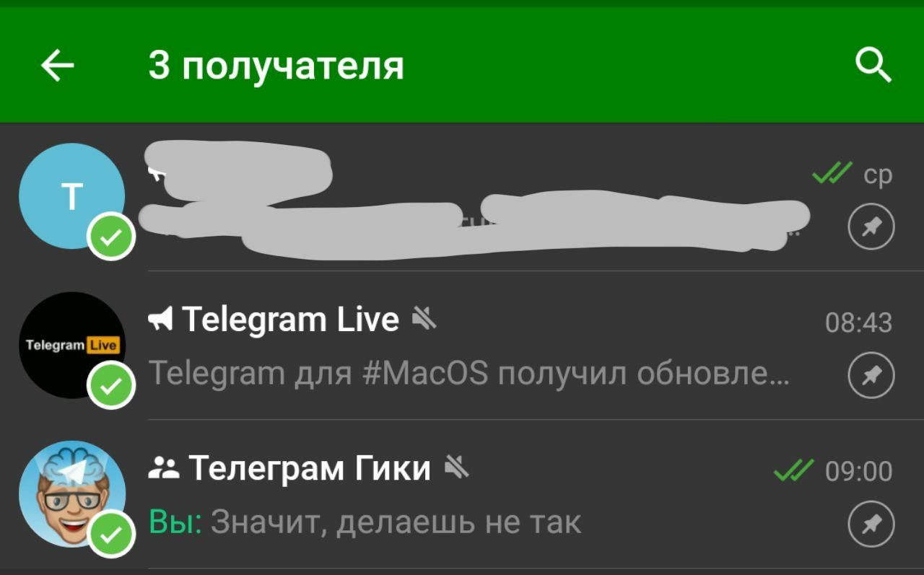Click the blue T letter avatar

(72, 196)
